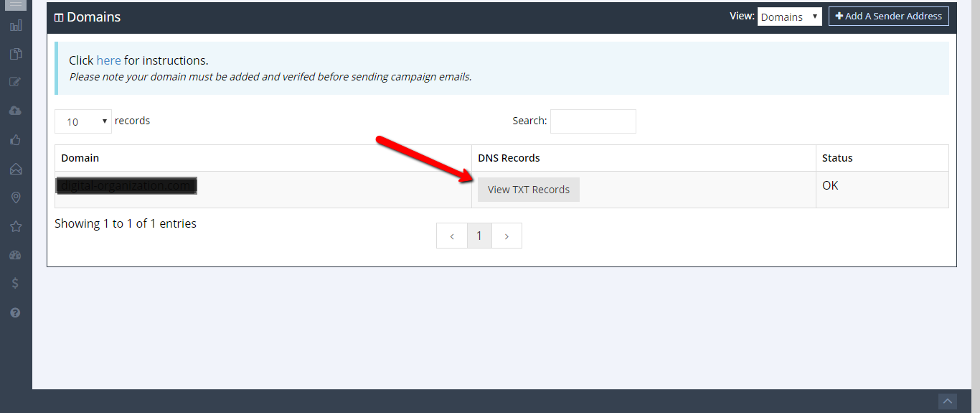Screen dimensions: 980x413
Task: Open the copy documents sidebar icon
Action: tap(16, 54)
